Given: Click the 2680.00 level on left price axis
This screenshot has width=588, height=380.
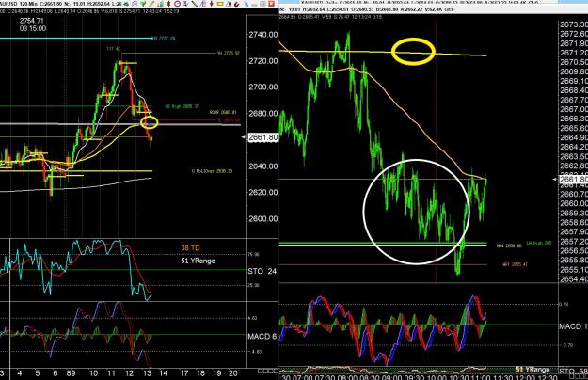Looking at the screenshot, I should [262, 113].
